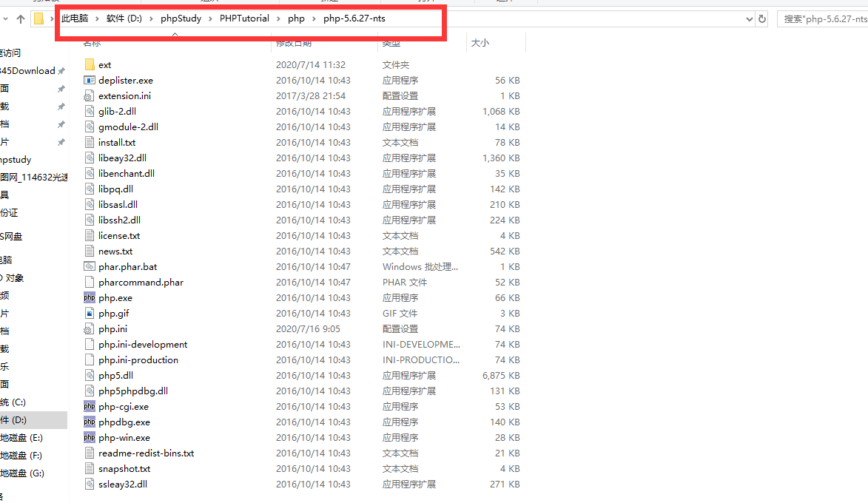This screenshot has width=868, height=503.
Task: Jump to phpStudy breadcrumb segment
Action: pos(181,18)
